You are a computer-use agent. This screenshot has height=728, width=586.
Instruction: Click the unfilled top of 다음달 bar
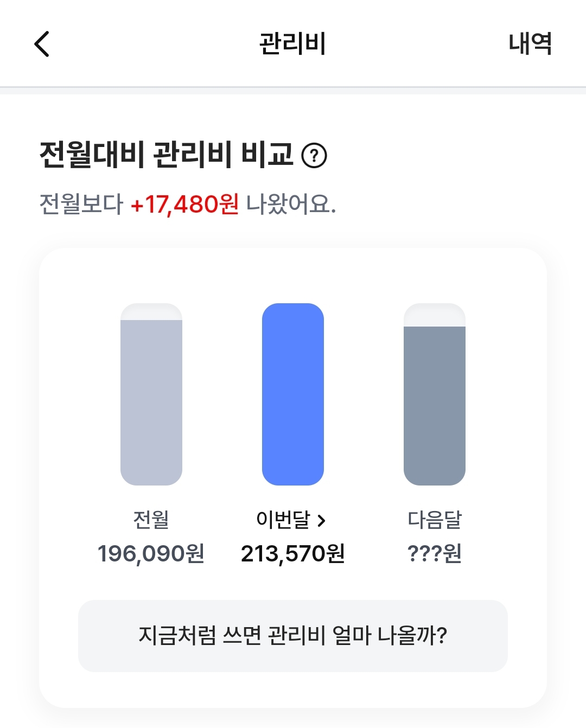434,315
